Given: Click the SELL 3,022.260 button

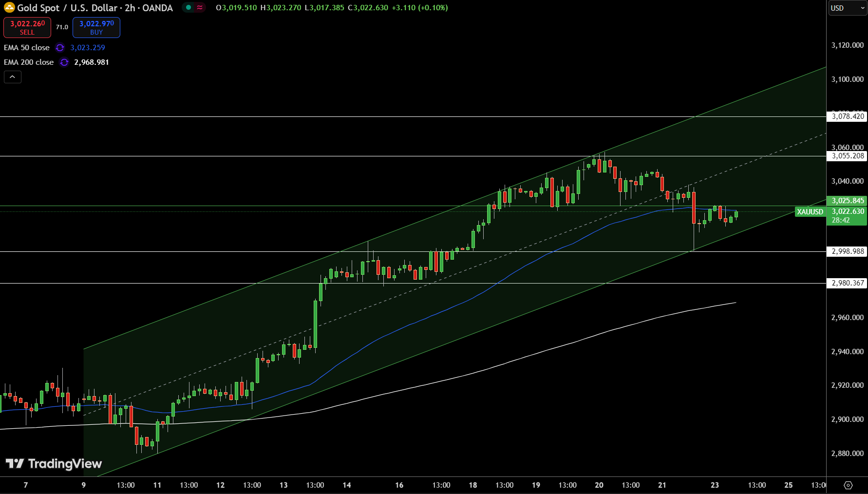Looking at the screenshot, I should click(27, 27).
